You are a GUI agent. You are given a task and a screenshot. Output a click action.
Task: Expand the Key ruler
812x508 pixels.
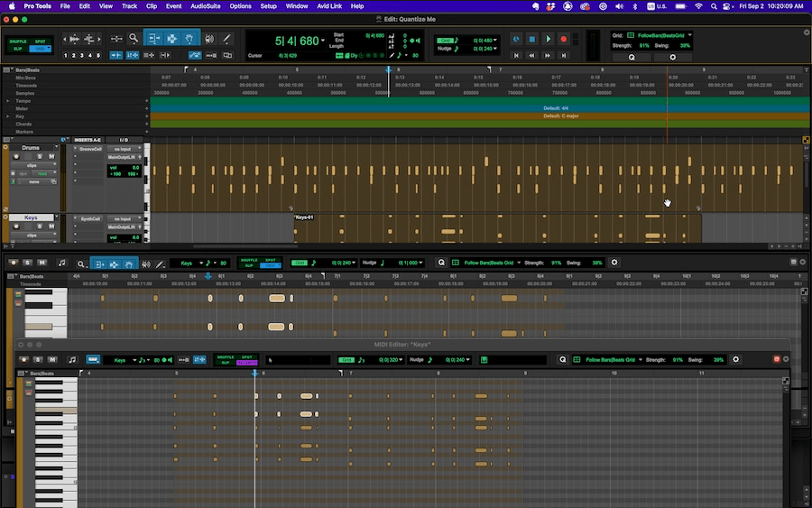(x=7, y=116)
